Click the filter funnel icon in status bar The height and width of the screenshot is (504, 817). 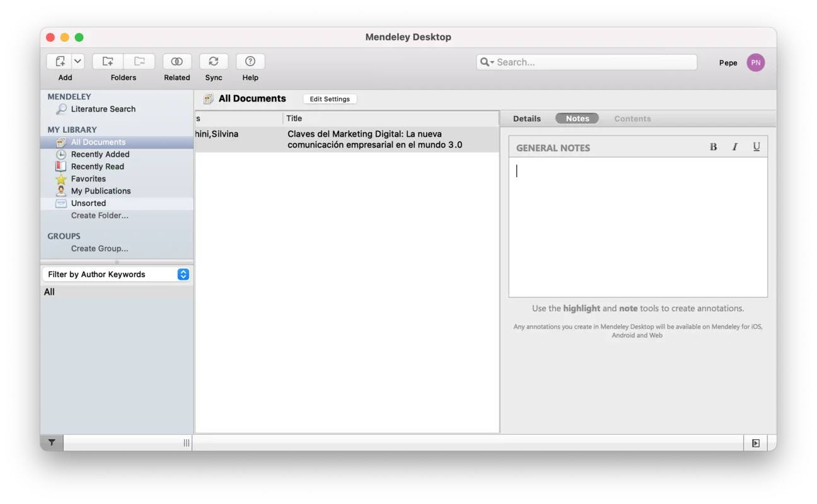[x=52, y=443]
